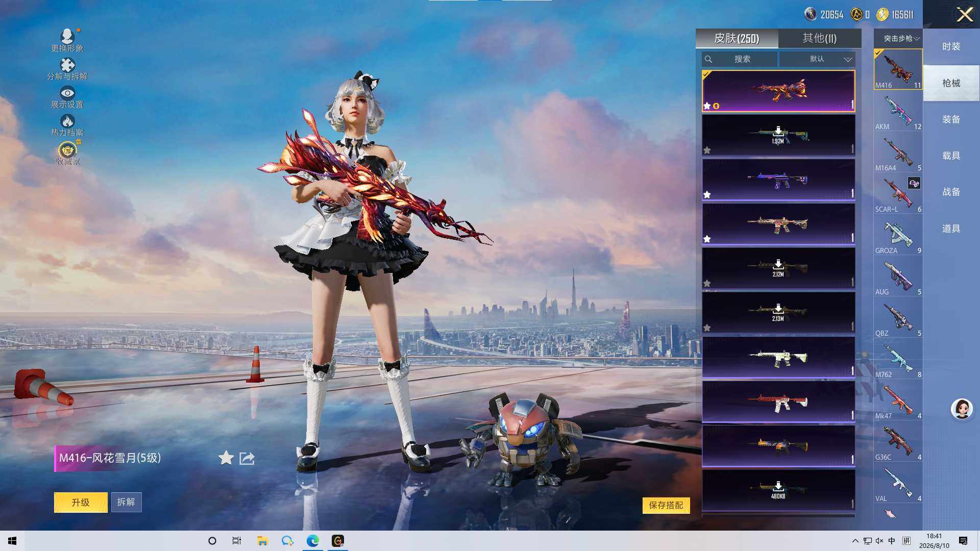
Task: Select the AUG weapon icon
Action: coord(898,276)
